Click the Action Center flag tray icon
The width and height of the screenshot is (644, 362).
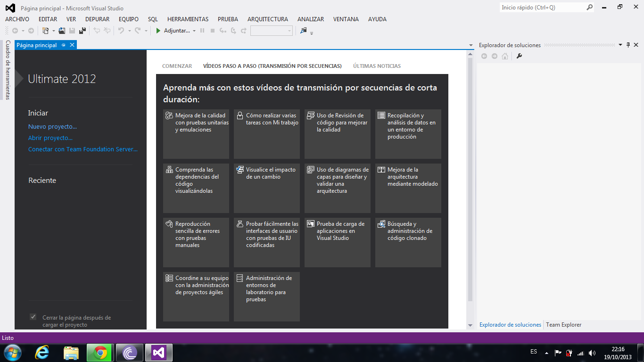click(558, 353)
